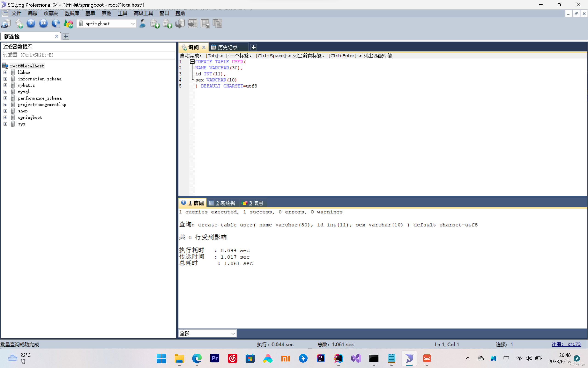The width and height of the screenshot is (588, 368).
Task: Select the 1 信息 result tab
Action: tap(193, 203)
